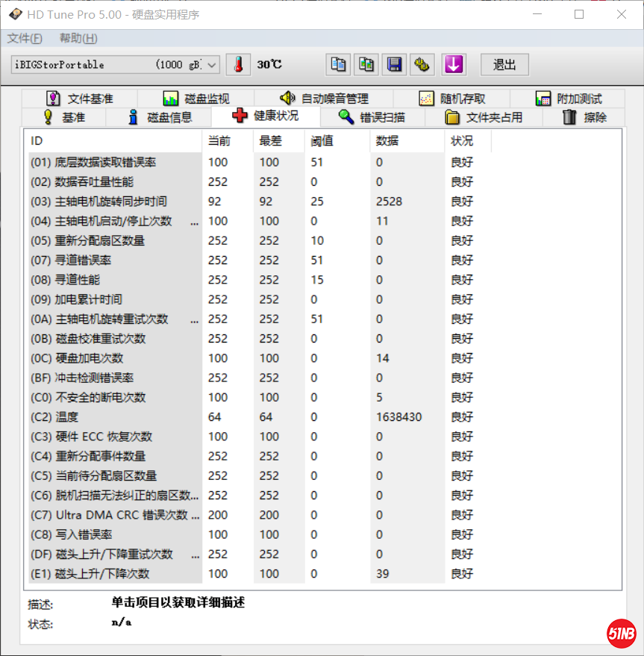Click the 退出 exit button
Screen dimensions: 644x656
click(504, 65)
